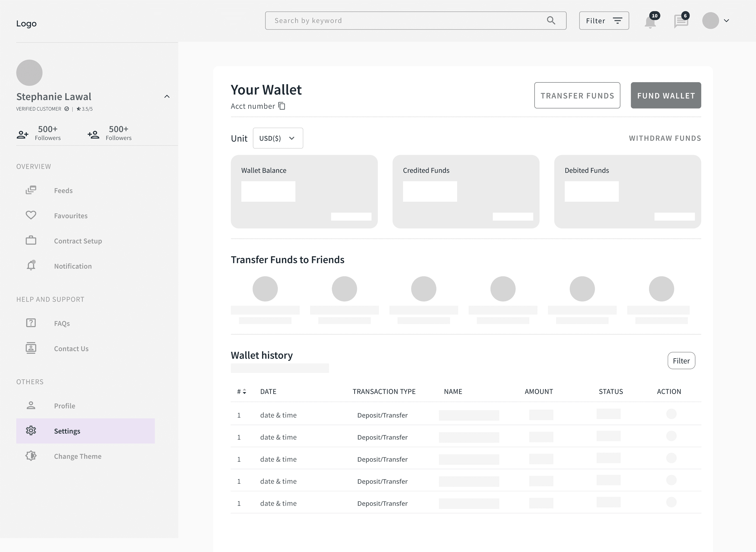Open the header Filter dropdown
Screen dimensions: 756x552
tap(604, 21)
